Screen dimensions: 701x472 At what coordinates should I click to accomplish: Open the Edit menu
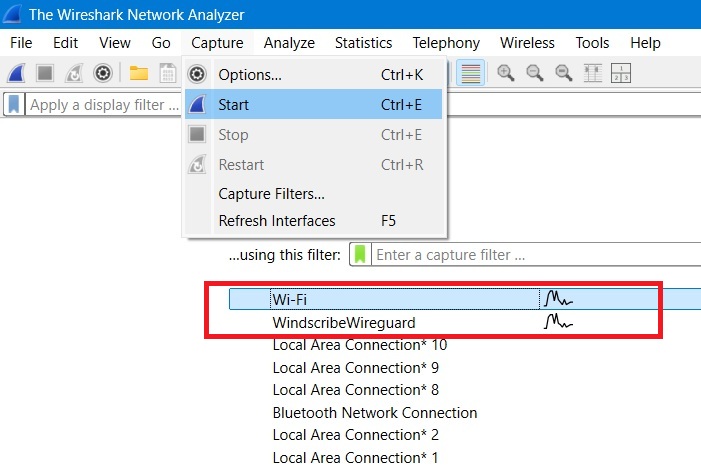65,43
